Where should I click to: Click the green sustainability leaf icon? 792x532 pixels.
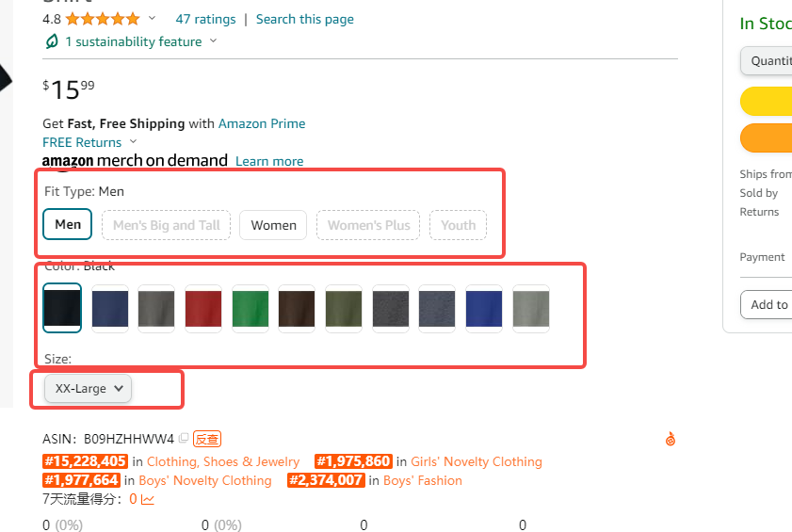pos(52,41)
